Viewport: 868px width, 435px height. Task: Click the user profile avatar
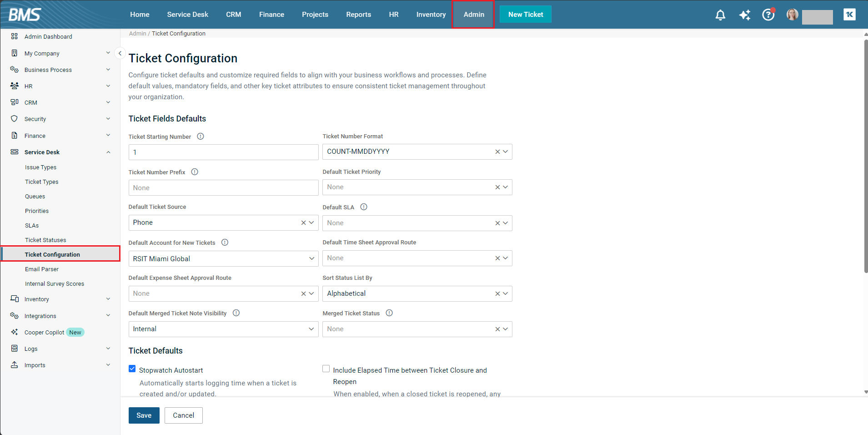[793, 15]
